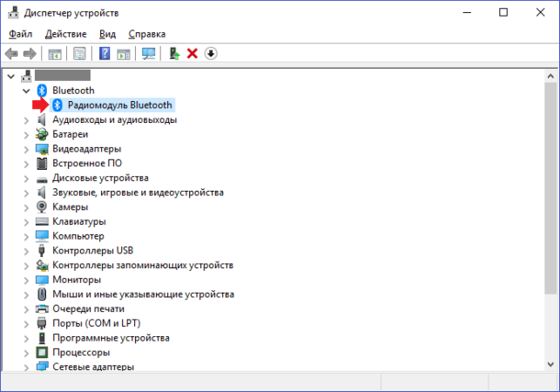Open the Действие menu
The height and width of the screenshot is (392, 560).
click(x=65, y=34)
